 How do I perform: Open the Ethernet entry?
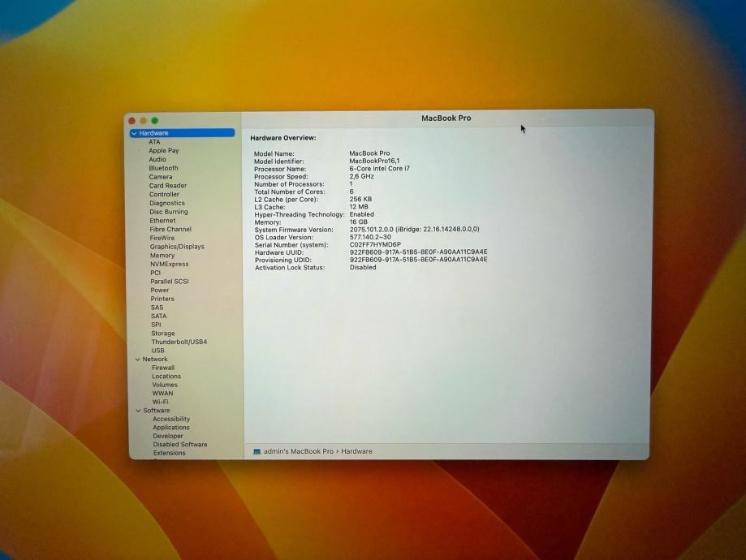(x=162, y=221)
